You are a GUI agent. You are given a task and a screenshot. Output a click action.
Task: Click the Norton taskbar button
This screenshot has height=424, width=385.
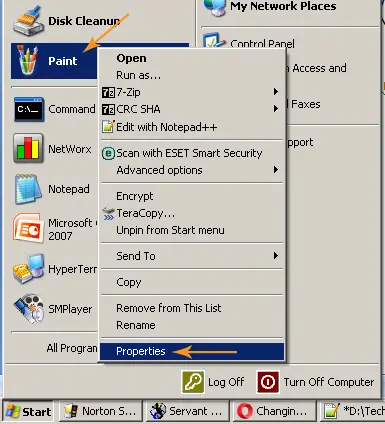point(101,411)
